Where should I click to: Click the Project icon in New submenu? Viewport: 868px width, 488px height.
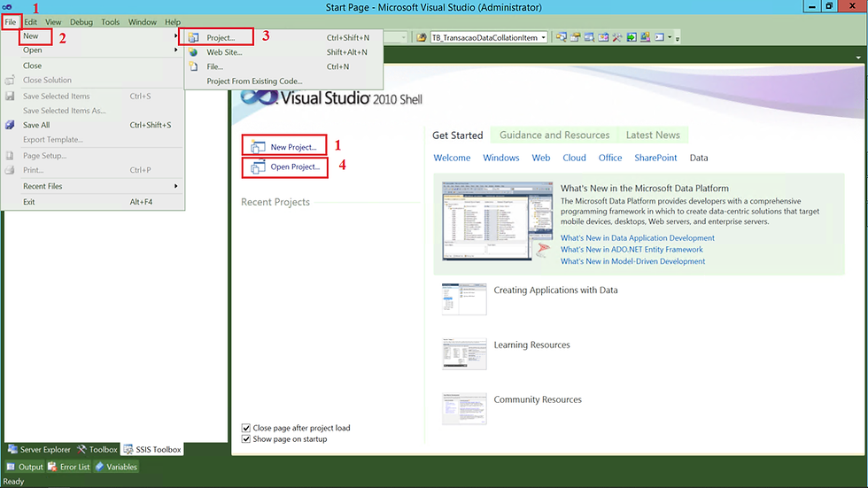click(x=193, y=37)
